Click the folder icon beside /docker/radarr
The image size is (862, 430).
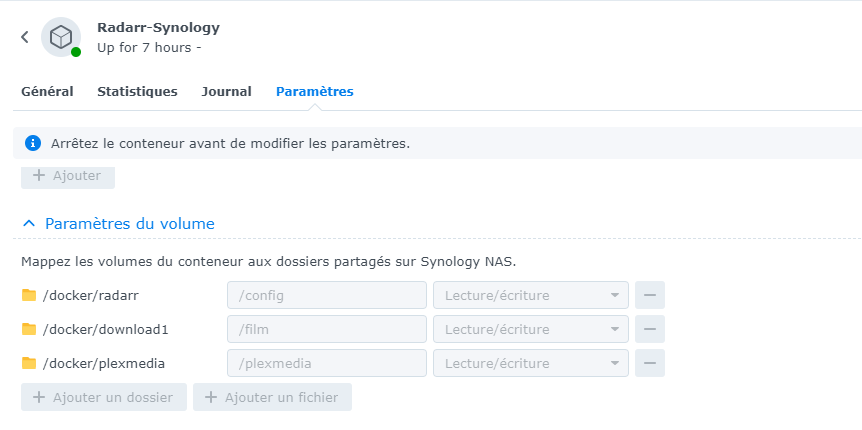click(x=29, y=295)
